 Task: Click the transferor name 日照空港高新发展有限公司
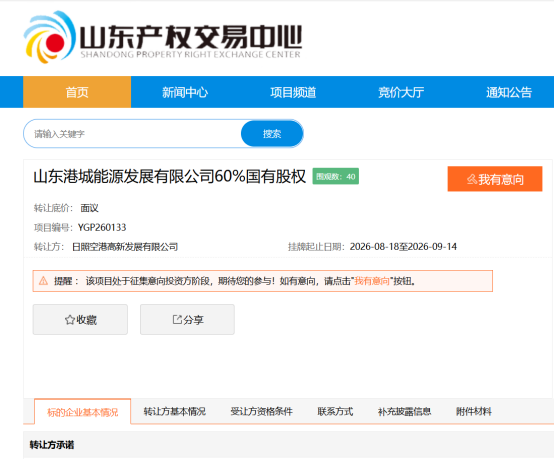[x=125, y=247]
